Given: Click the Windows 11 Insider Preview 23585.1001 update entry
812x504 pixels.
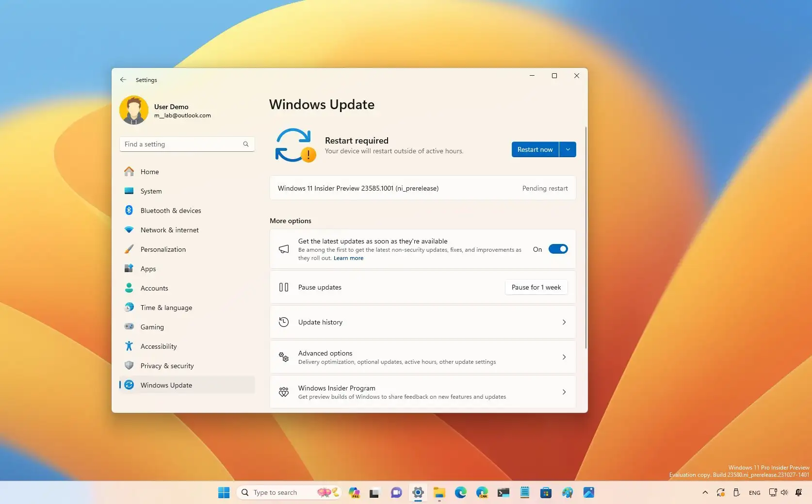Looking at the screenshot, I should pos(423,188).
